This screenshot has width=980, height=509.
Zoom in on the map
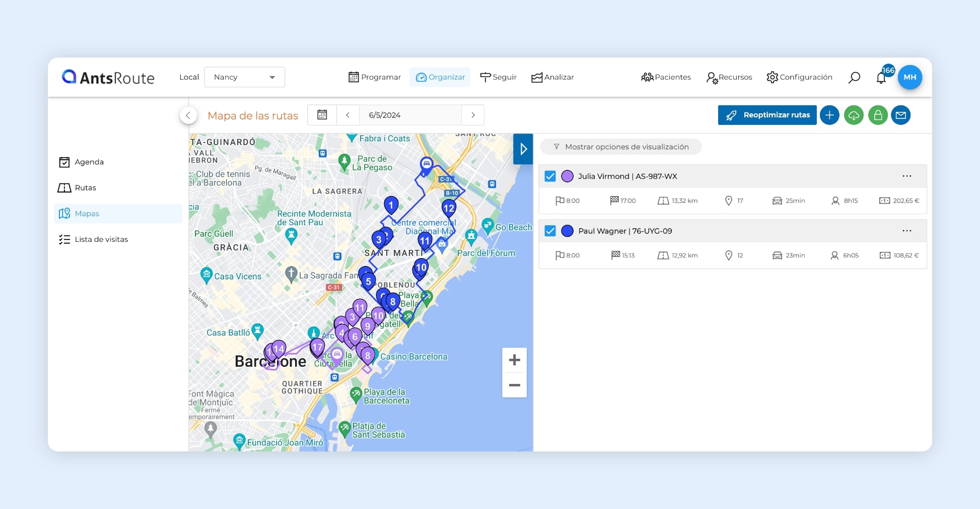[514, 360]
